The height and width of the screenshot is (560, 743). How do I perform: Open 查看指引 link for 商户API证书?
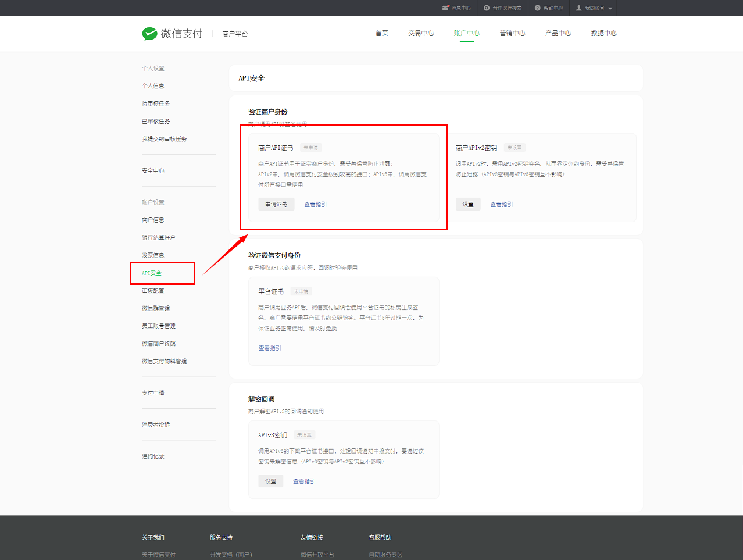tap(316, 205)
